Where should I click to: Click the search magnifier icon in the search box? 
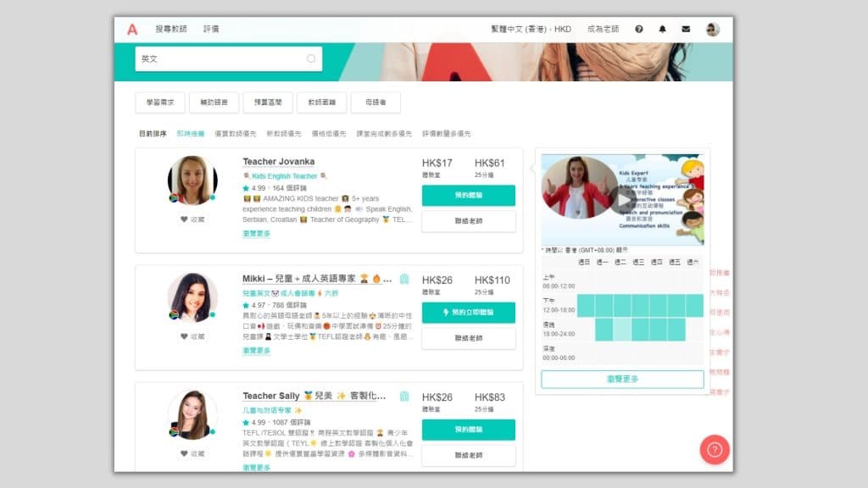click(x=311, y=58)
